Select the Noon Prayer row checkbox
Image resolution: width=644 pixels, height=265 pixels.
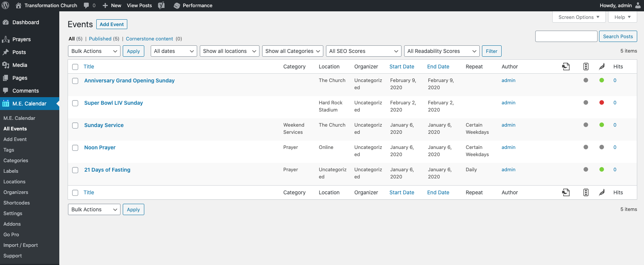coord(75,148)
